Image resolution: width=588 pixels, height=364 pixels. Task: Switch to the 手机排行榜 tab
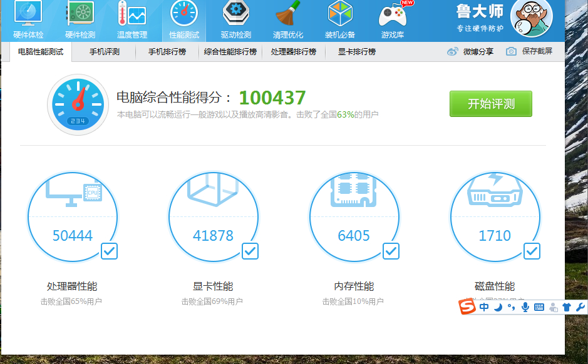(x=167, y=52)
